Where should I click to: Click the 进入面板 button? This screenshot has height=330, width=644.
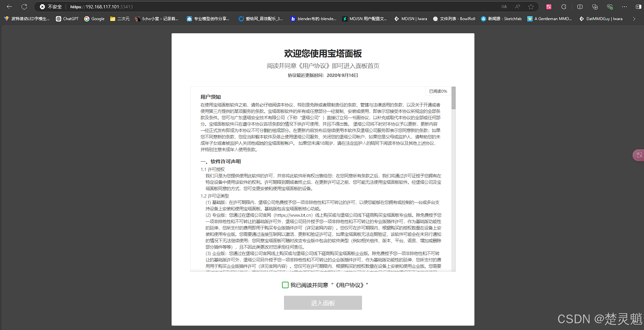pyautogui.click(x=323, y=303)
